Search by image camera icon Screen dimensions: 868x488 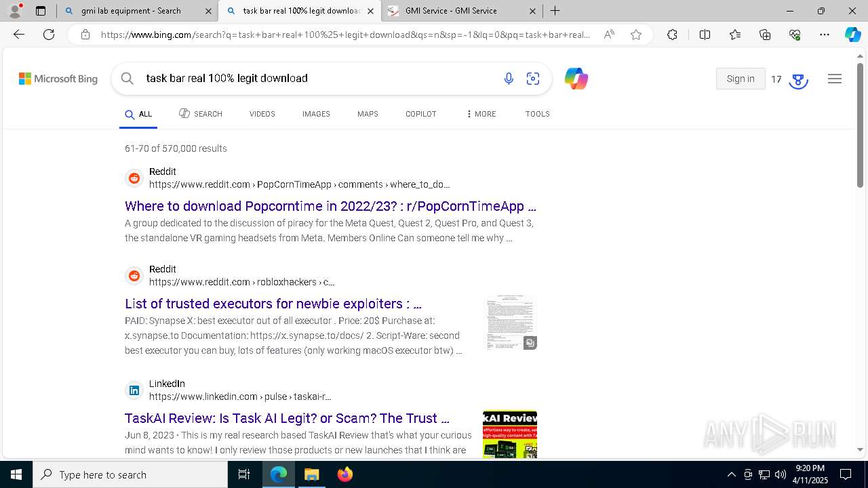[533, 79]
